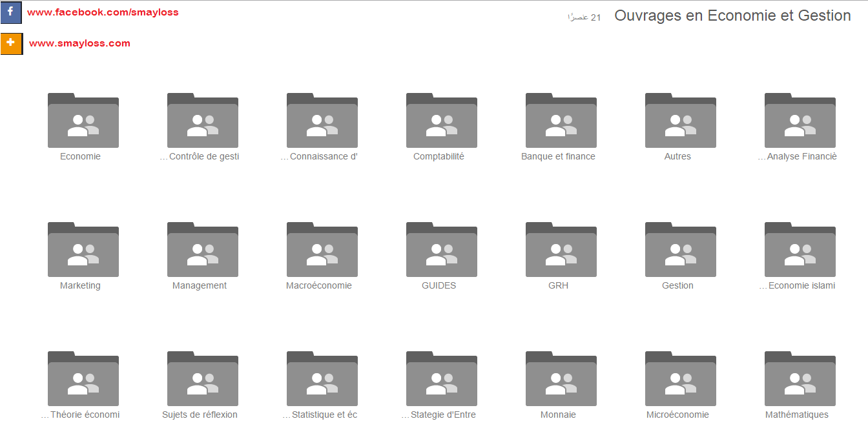Click the 'Comptabilité' folder name label
This screenshot has height=430, width=868.
[439, 156]
